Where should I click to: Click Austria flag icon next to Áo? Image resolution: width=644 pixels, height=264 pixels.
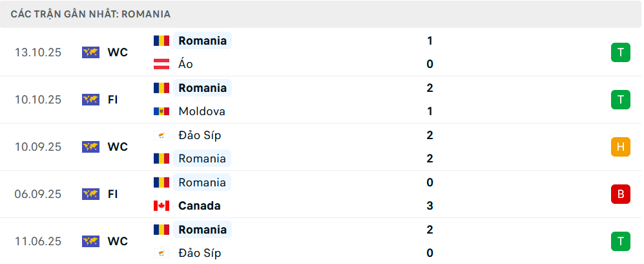[x=161, y=64]
